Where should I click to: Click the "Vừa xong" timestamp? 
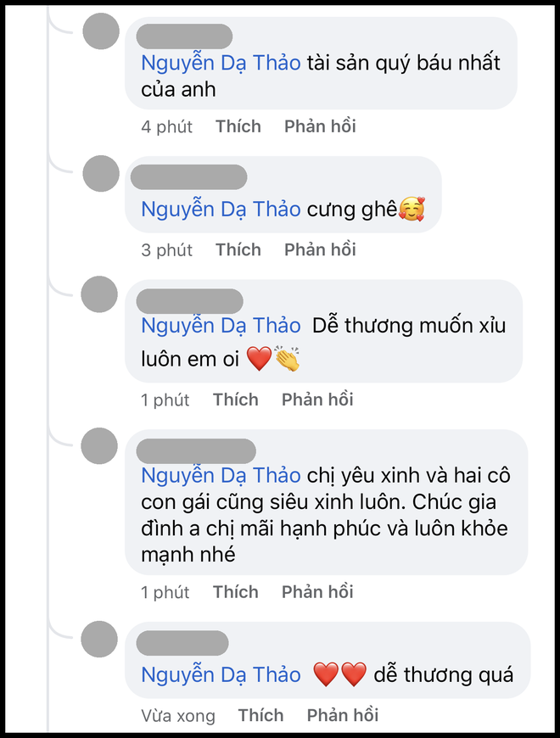pos(177,717)
